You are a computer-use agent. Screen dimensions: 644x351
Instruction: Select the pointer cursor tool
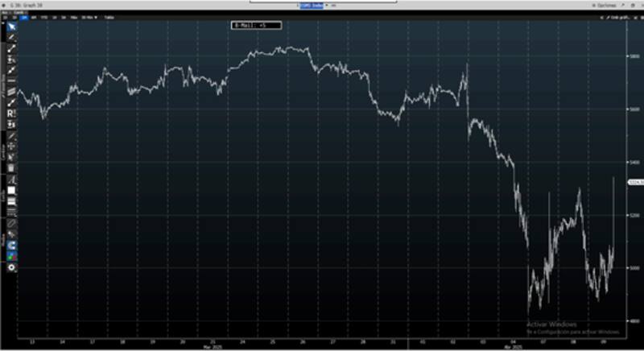pos(12,26)
